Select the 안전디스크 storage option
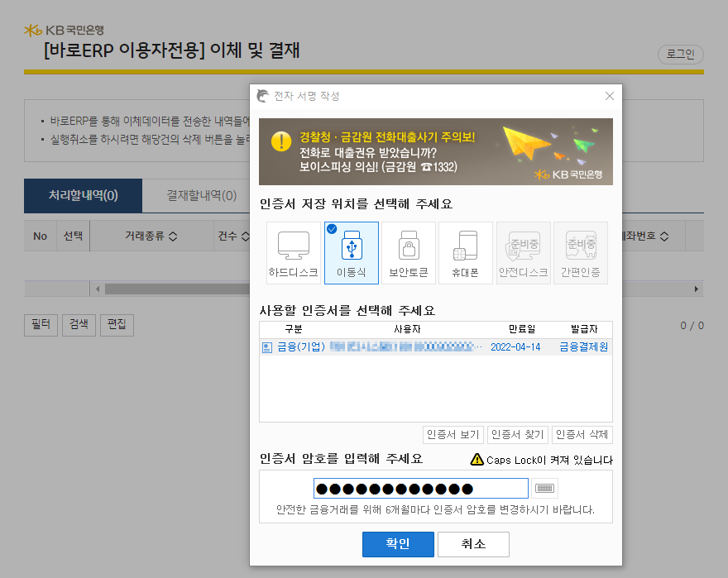 click(523, 253)
